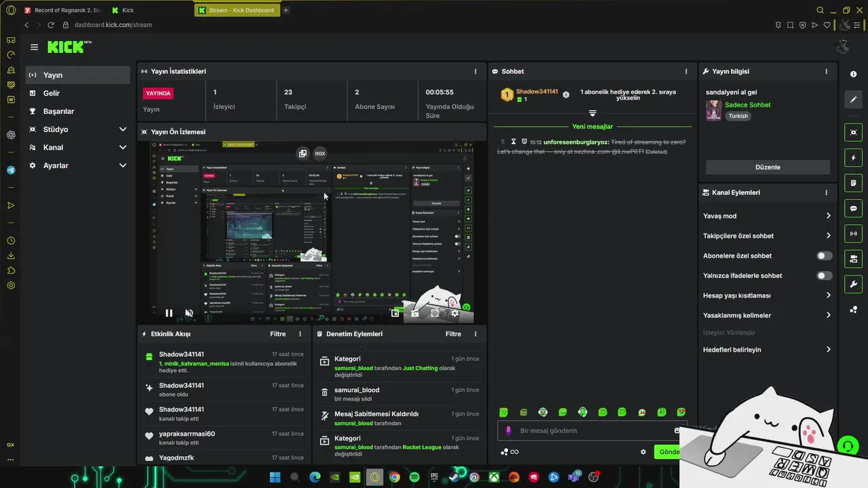Select Başarılar in the sidebar
Viewport: 868px width, 488px height.
(78, 111)
